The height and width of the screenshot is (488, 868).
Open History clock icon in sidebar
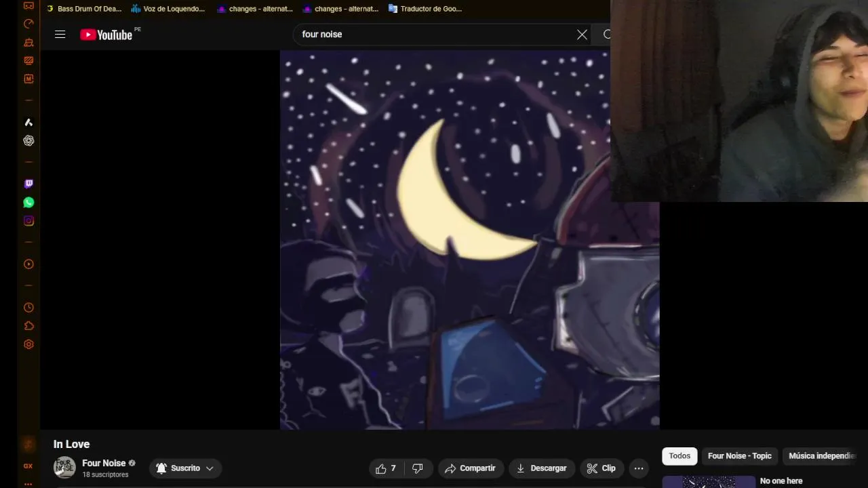tap(28, 308)
